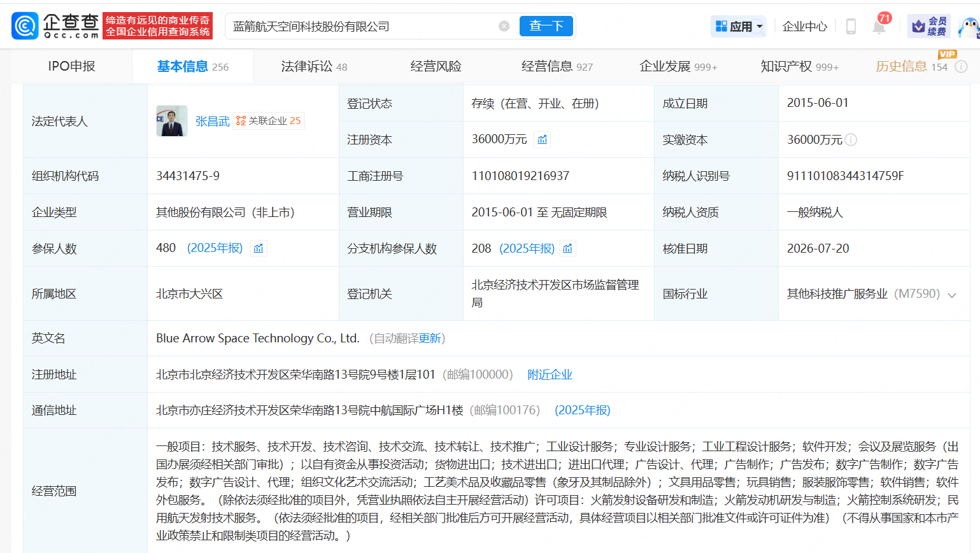Expand the 国标行业 其他科技推广服务业 chevron
Screen dimensions: 980x553
pyautogui.click(x=952, y=295)
